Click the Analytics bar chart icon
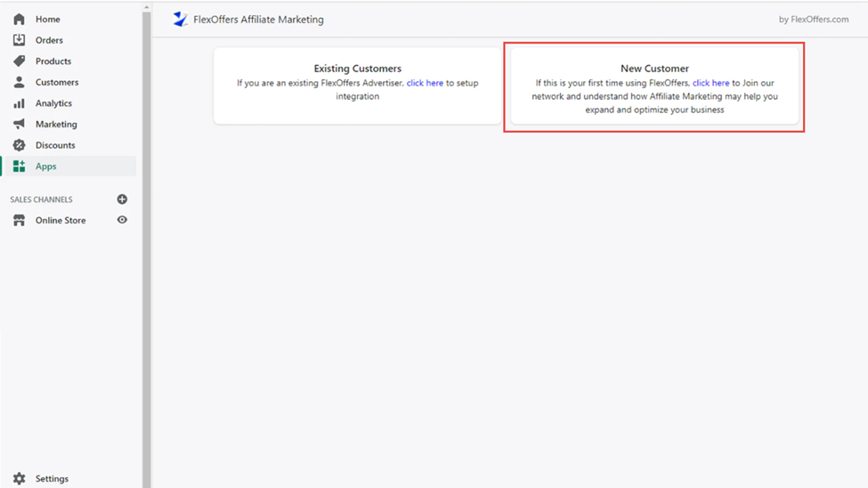 tap(19, 103)
